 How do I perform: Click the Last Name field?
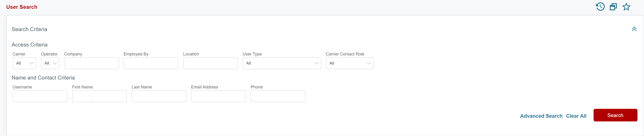[159, 96]
